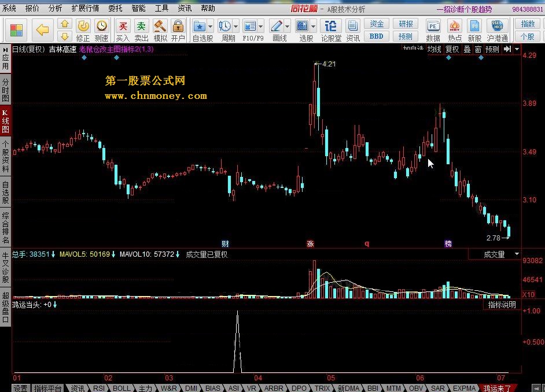
Task: Toggle the 叠 overlay option
Action: 467,49
